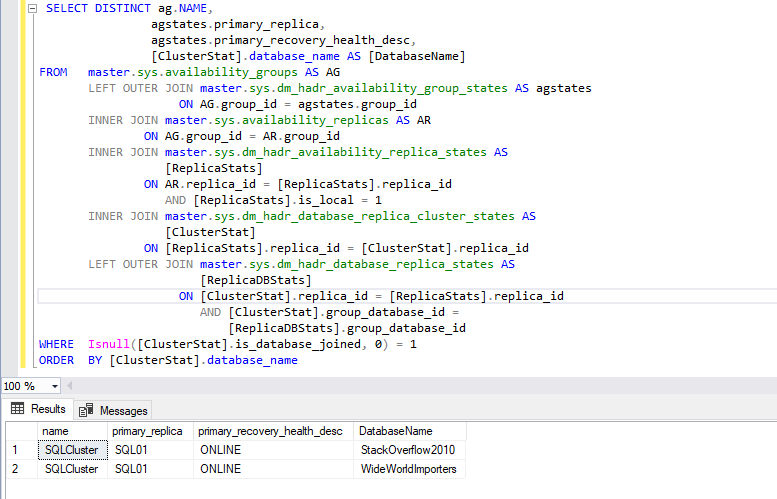Screen dimensions: 777x499
Task: Select the primary_replica column header
Action: click(x=150, y=431)
